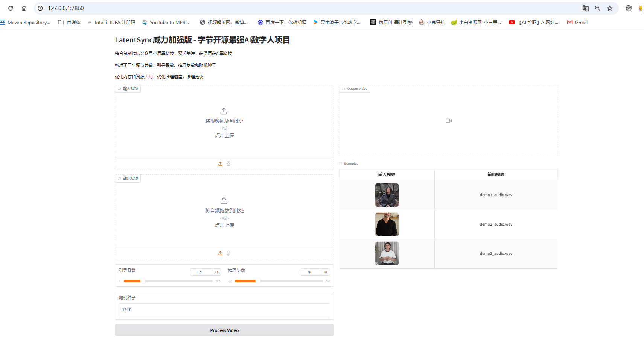The width and height of the screenshot is (644, 362).
Task: Click the 随机种子 field showing 1247
Action: (224, 310)
